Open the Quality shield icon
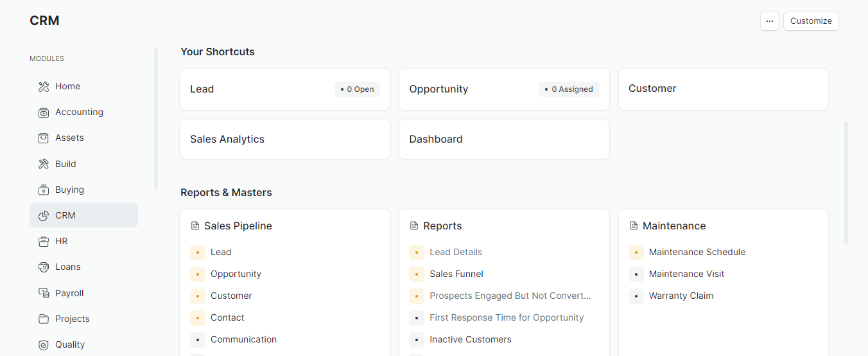This screenshot has height=356, width=868. (x=44, y=345)
